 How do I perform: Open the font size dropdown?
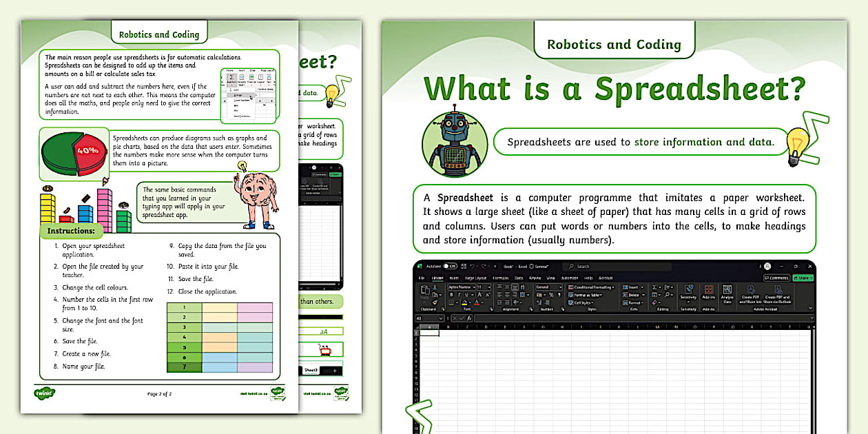click(490, 287)
